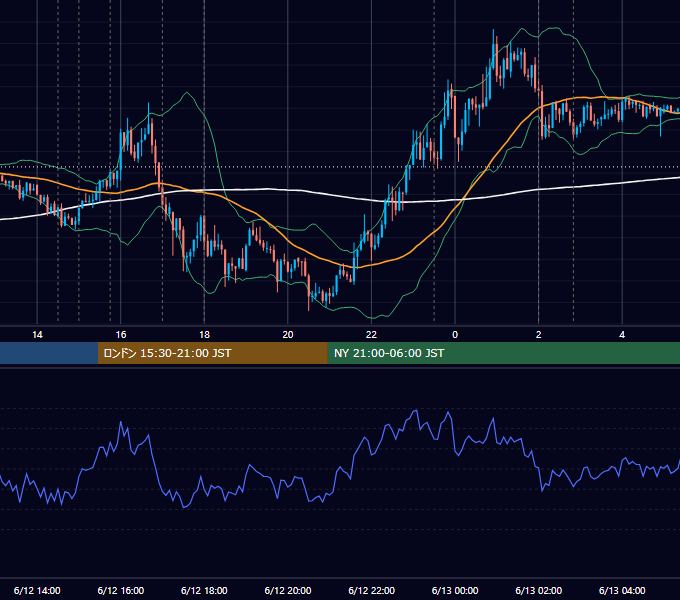Click the '18' hour label on price chart axis
680x600 pixels.
[x=204, y=335]
